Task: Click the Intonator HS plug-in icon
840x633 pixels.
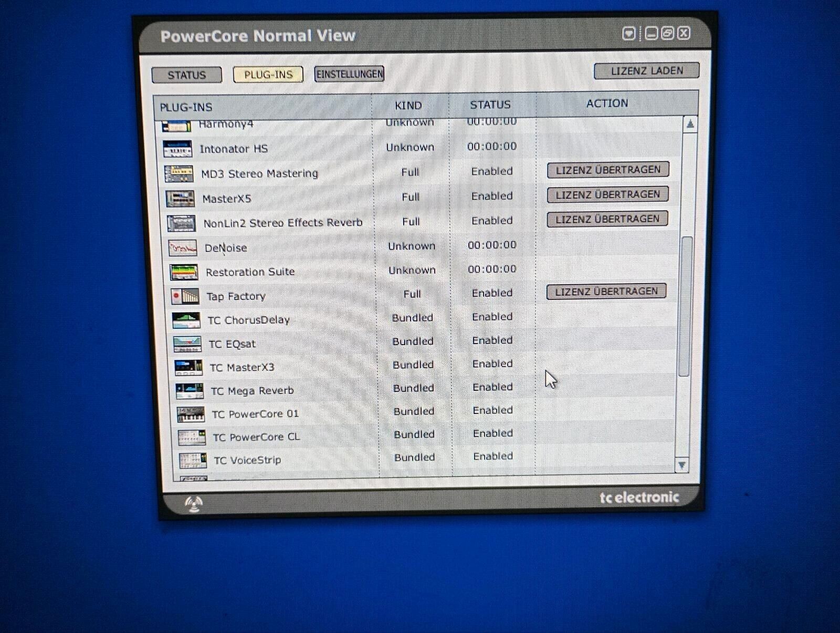Action: tap(177, 149)
